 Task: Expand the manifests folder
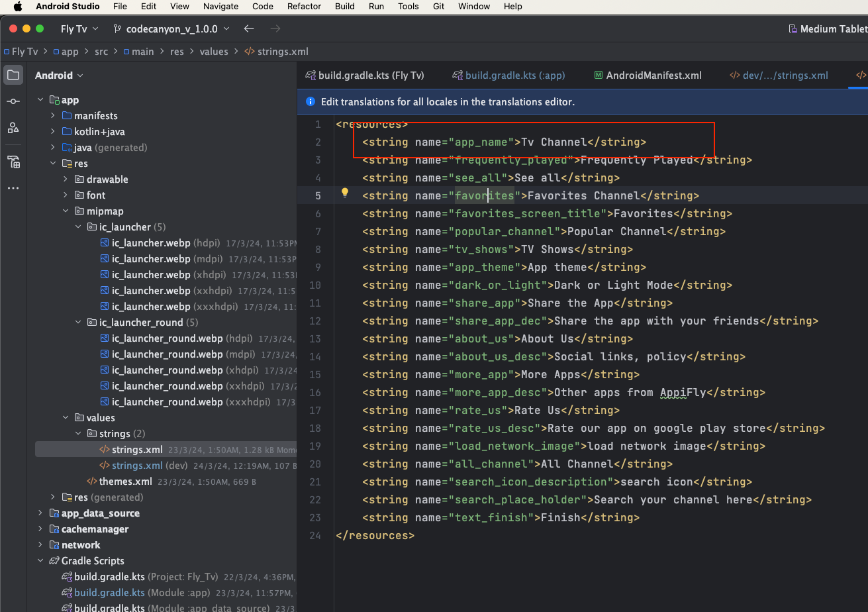pyautogui.click(x=53, y=116)
